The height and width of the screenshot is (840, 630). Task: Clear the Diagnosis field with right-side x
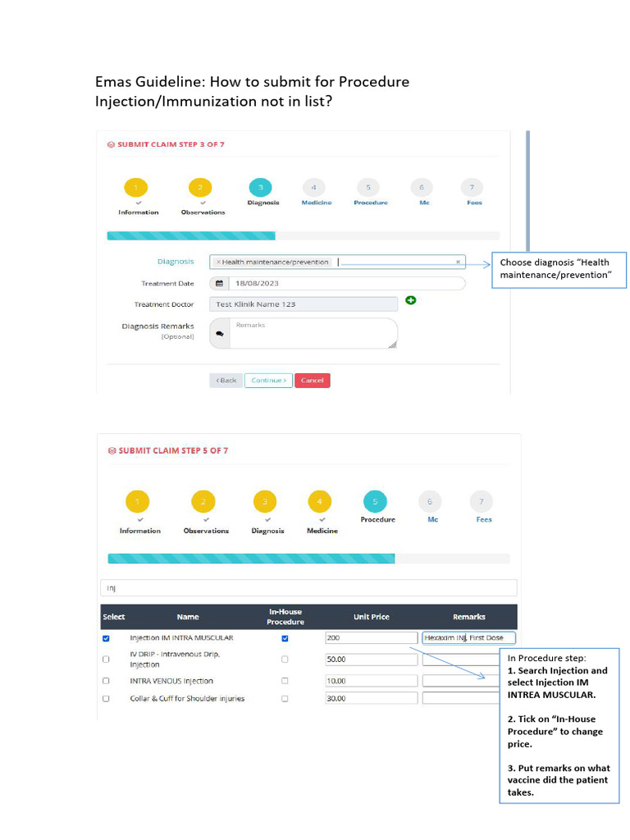[x=458, y=262]
